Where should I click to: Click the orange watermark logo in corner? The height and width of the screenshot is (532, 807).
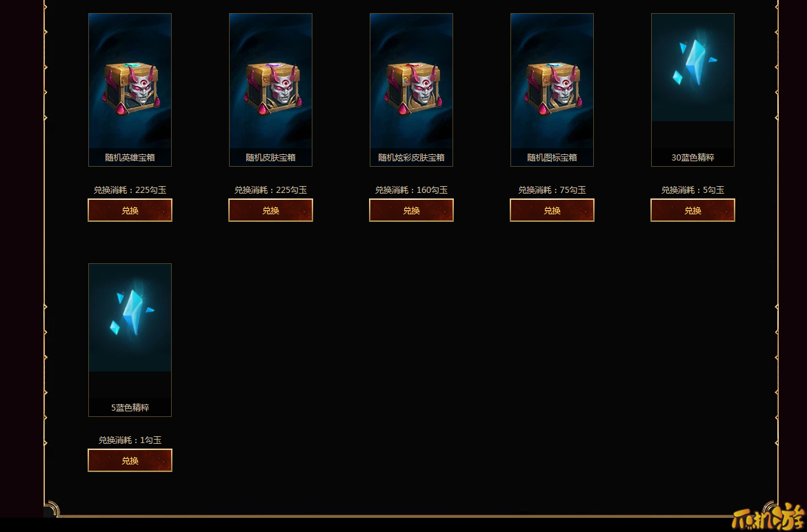pos(768,518)
